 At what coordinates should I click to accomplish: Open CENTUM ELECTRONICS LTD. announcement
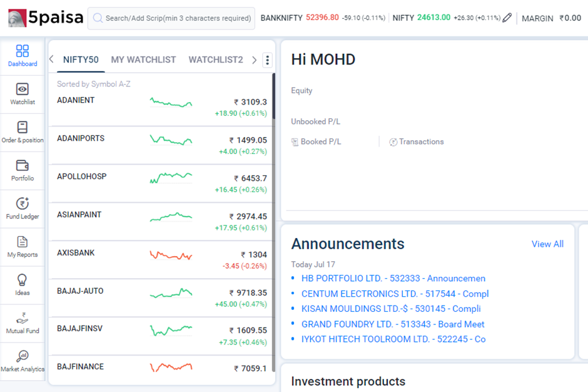(x=395, y=294)
